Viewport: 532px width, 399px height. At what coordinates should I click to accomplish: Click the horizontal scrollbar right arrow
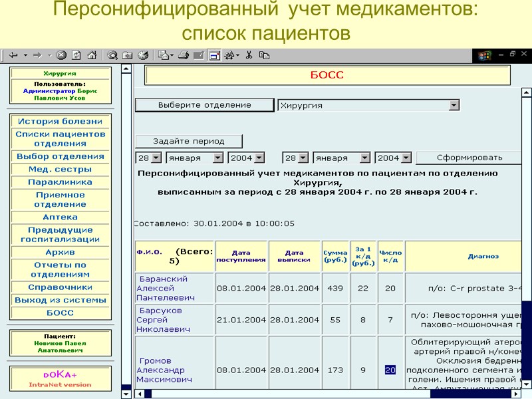pos(517,394)
